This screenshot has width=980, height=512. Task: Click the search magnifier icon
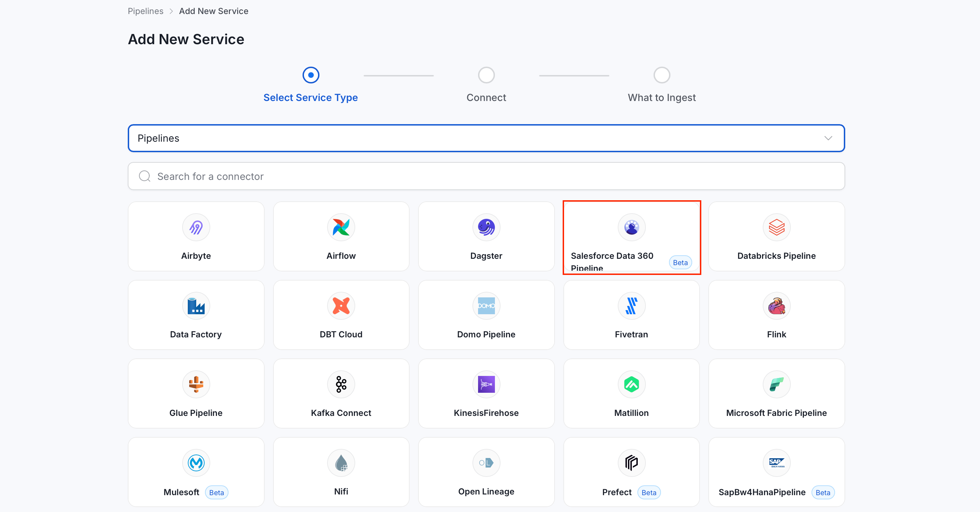tap(145, 176)
